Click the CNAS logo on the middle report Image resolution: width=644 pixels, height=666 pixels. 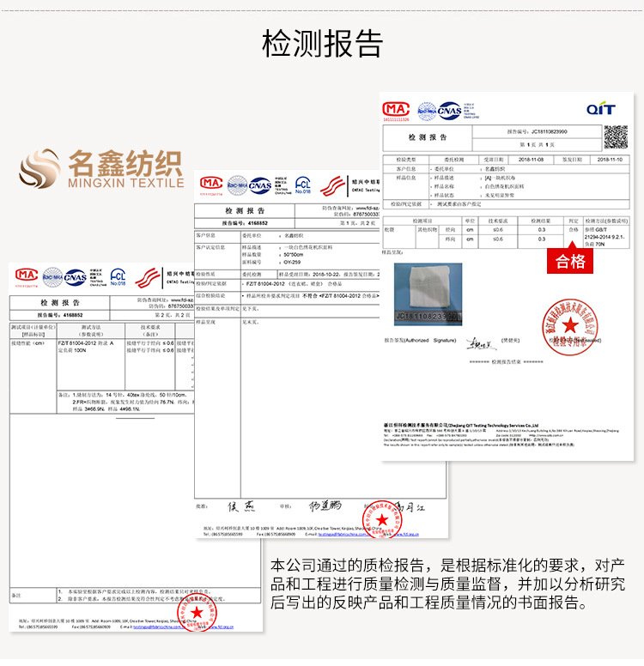[260, 185]
